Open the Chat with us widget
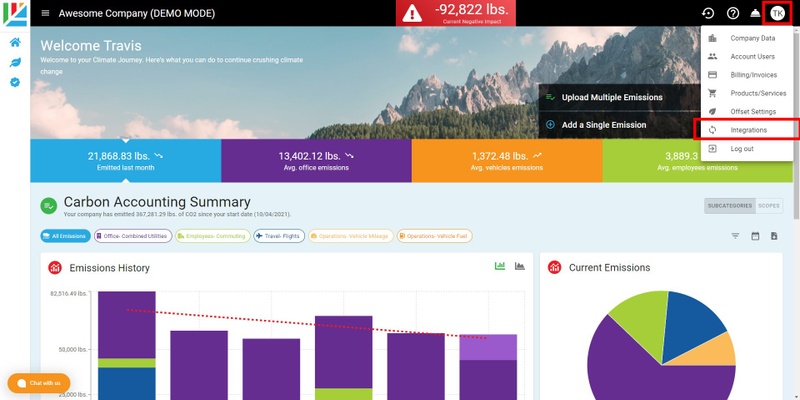Screen dimensions: 800x400 click(x=39, y=383)
